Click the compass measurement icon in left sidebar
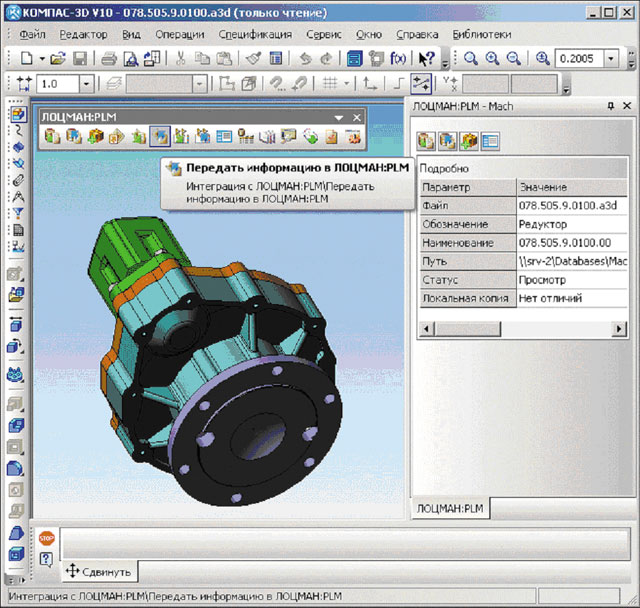This screenshot has height=608, width=640. pos(18,197)
